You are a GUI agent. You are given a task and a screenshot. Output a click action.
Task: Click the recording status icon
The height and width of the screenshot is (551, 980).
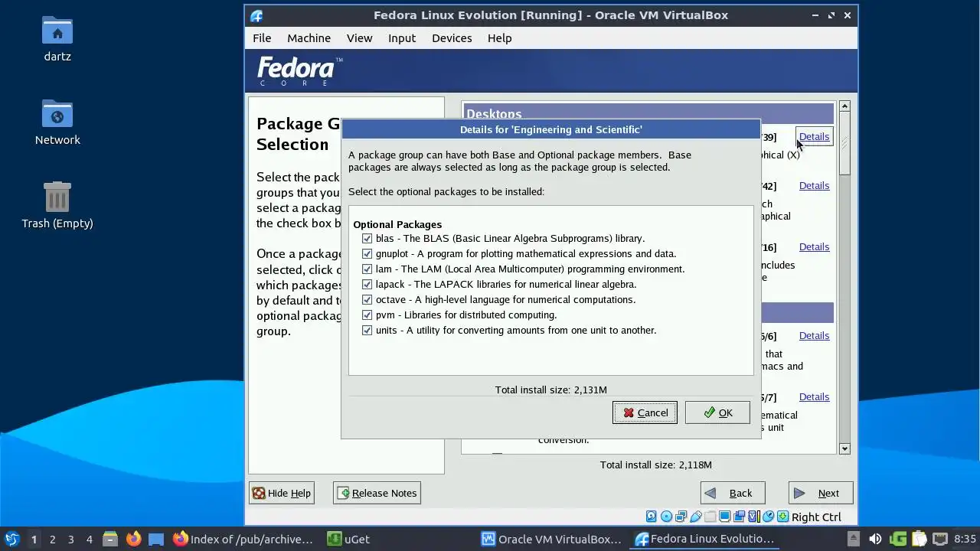740,517
